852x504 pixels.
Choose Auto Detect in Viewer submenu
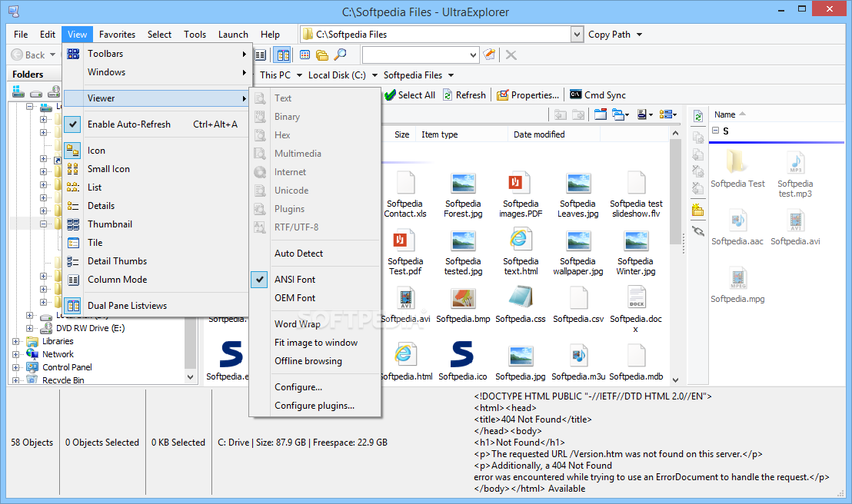(315, 253)
